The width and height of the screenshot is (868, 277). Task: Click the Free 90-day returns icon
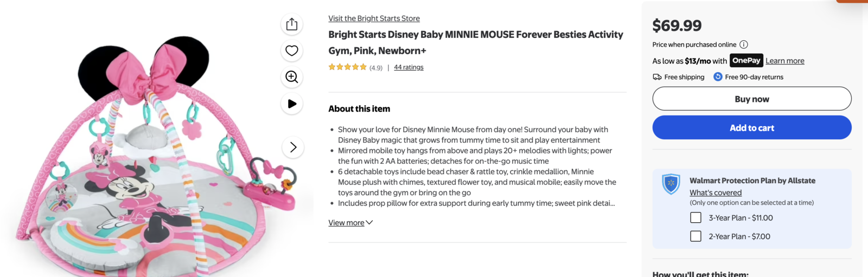[718, 77]
